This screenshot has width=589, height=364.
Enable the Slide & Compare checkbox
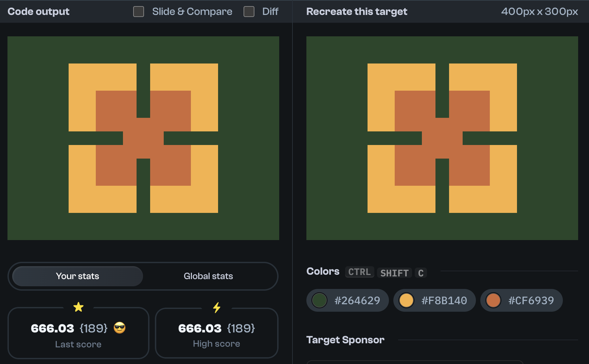click(138, 11)
